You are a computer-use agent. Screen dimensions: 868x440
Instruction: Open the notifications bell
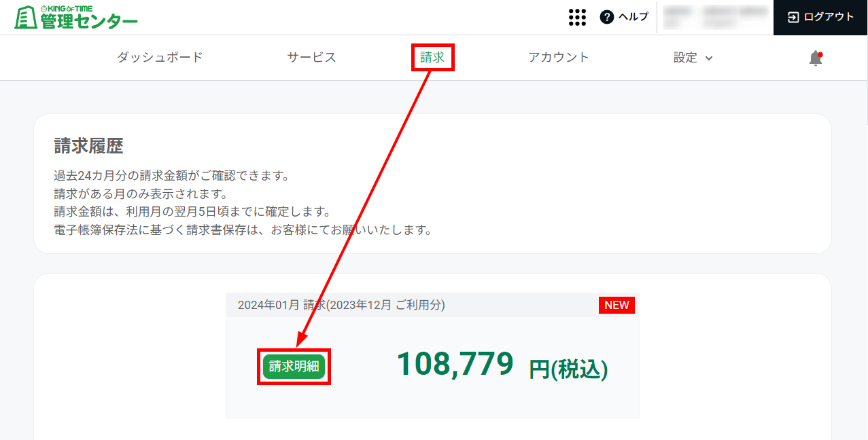pyautogui.click(x=816, y=58)
